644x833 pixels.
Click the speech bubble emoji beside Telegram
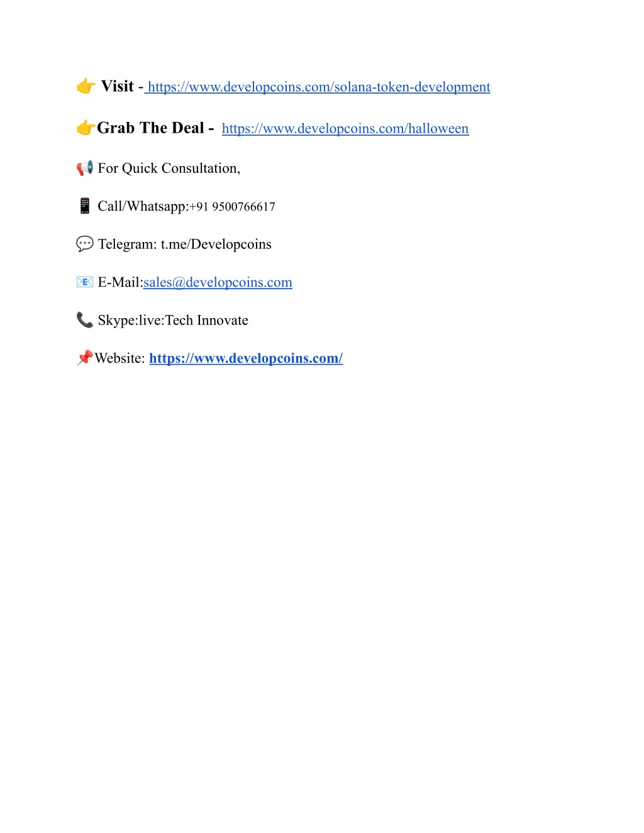pyautogui.click(x=85, y=243)
